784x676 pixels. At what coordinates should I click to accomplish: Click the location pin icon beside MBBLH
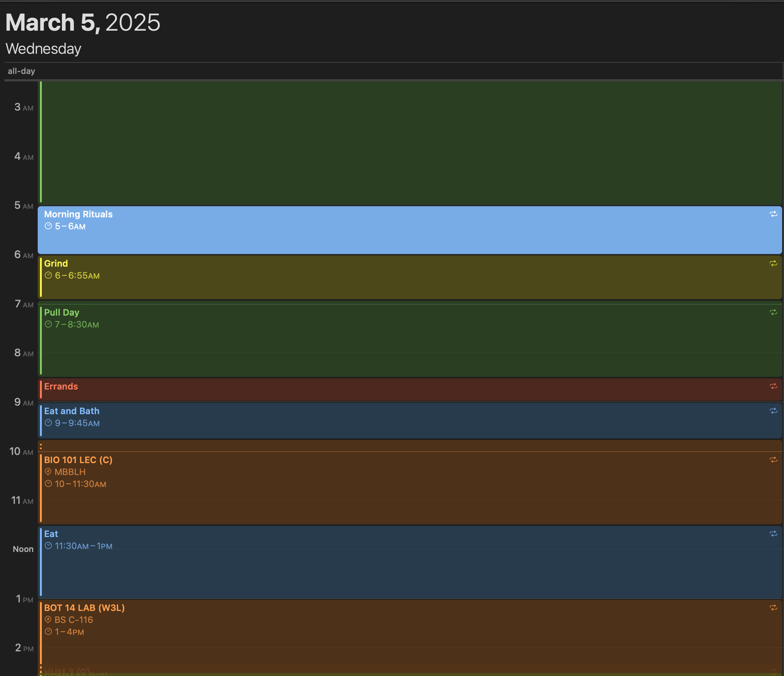tap(48, 472)
